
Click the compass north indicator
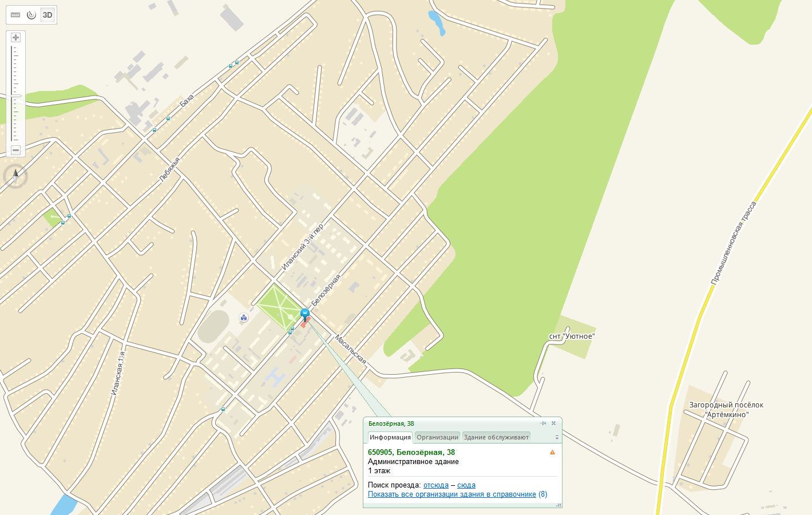pos(15,176)
